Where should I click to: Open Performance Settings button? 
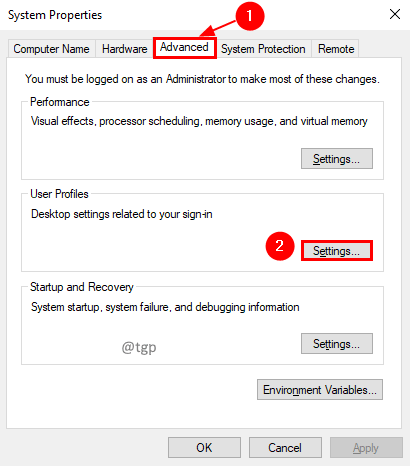click(337, 159)
